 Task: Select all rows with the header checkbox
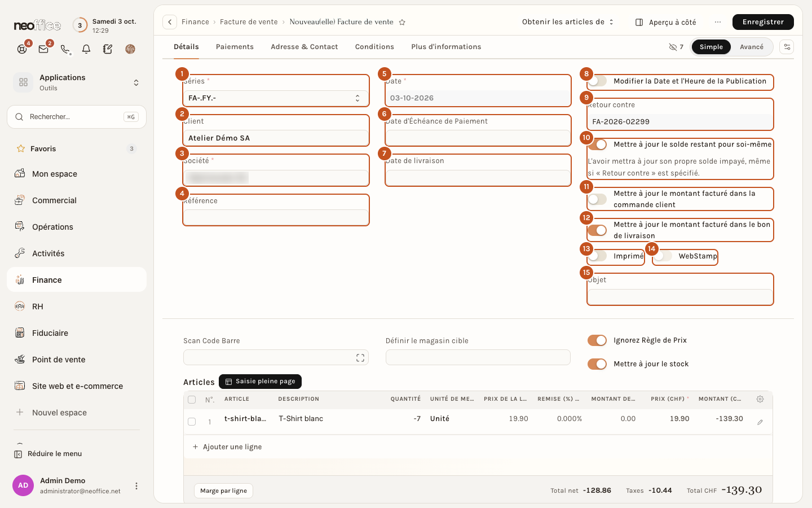[x=192, y=400]
